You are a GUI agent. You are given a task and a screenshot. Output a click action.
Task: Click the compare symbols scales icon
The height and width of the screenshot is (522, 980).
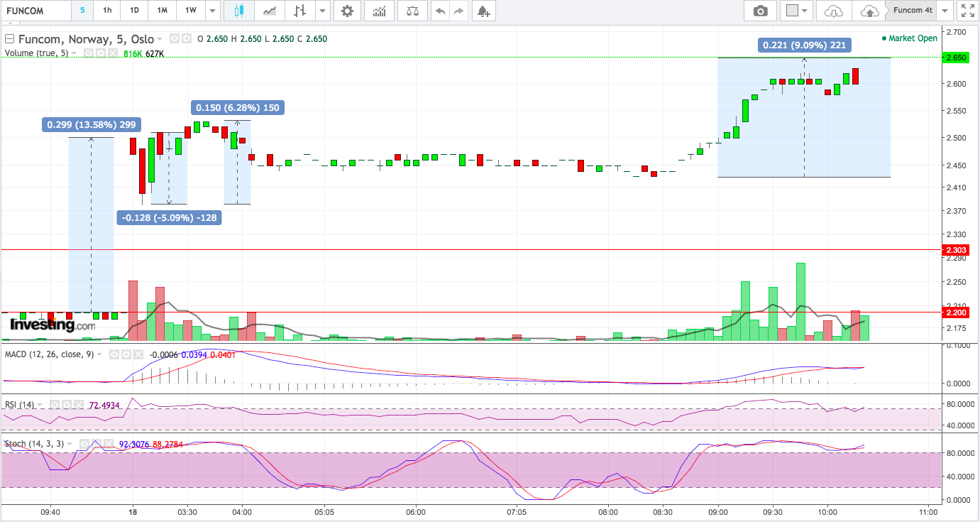(x=412, y=11)
